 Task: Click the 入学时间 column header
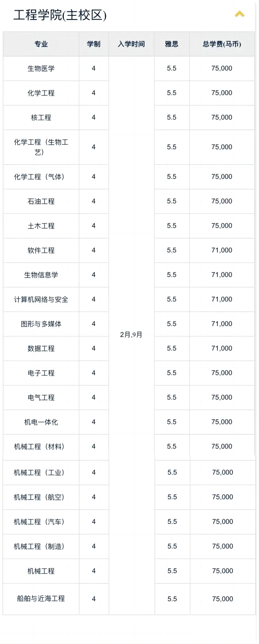pyautogui.click(x=131, y=44)
